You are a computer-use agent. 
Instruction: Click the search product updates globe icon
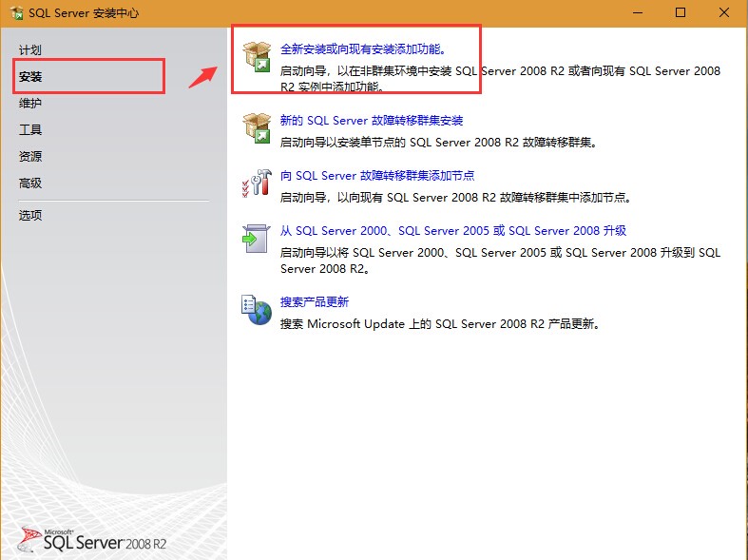[x=257, y=309]
